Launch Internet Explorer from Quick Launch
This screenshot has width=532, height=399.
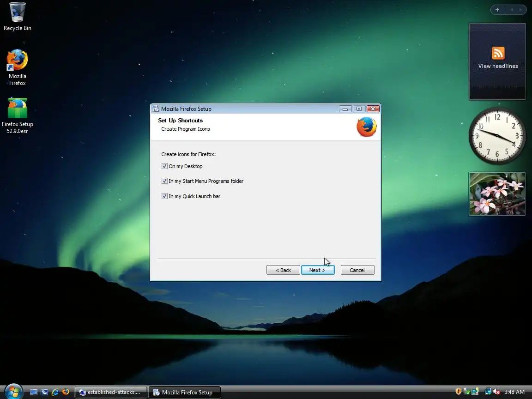pyautogui.click(x=55, y=392)
